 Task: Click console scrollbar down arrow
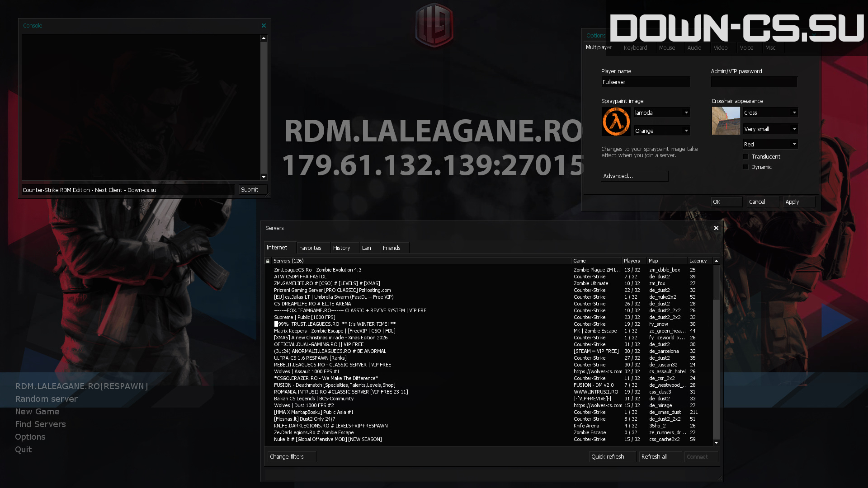click(264, 177)
